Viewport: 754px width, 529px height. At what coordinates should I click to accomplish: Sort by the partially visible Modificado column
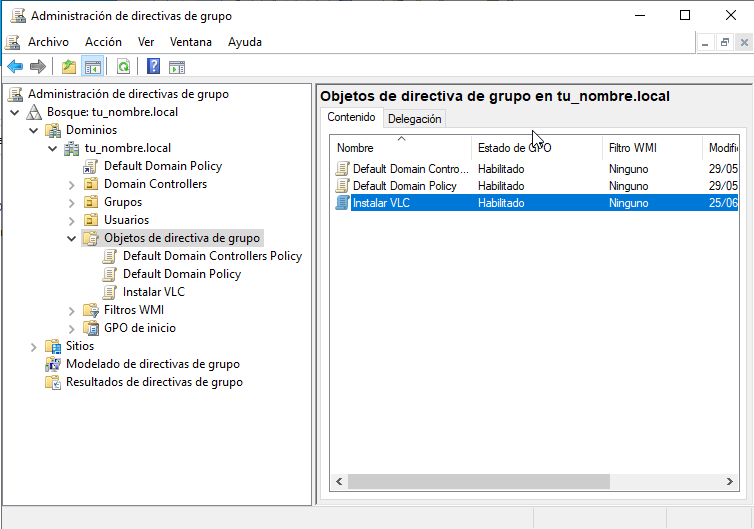coord(721,148)
